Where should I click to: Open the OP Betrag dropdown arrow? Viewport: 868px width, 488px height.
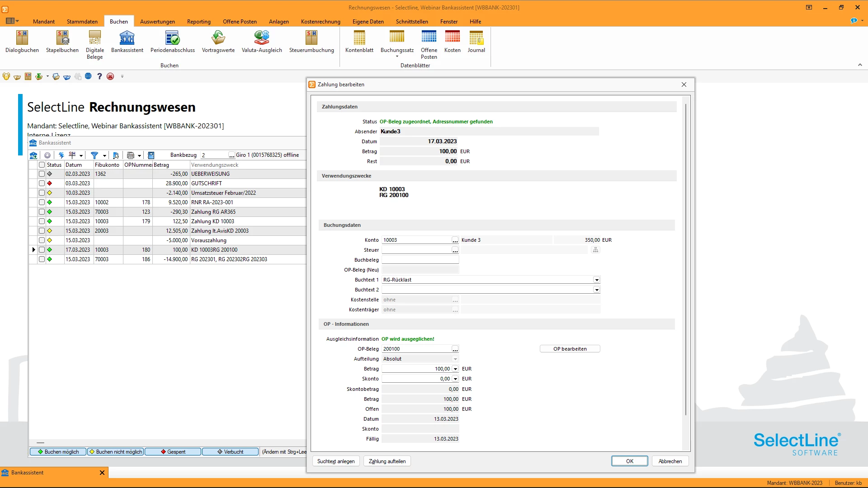coord(455,369)
